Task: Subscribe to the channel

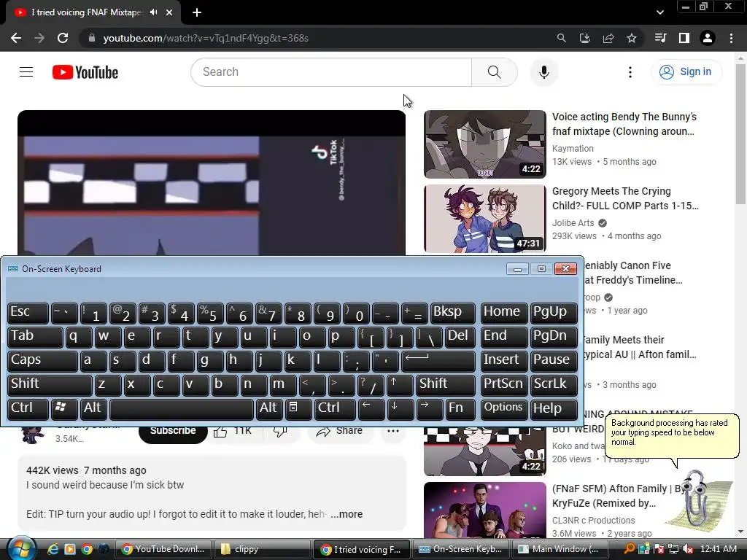Action: point(173,431)
